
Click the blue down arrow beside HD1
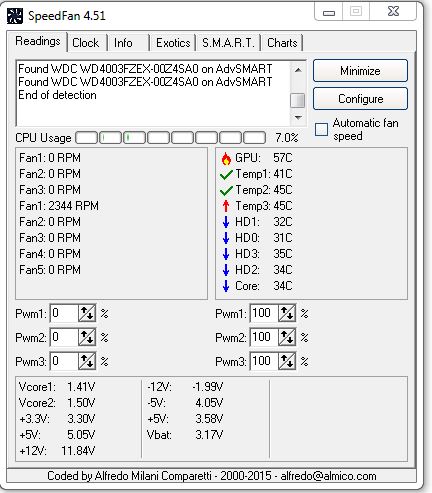[x=226, y=222]
